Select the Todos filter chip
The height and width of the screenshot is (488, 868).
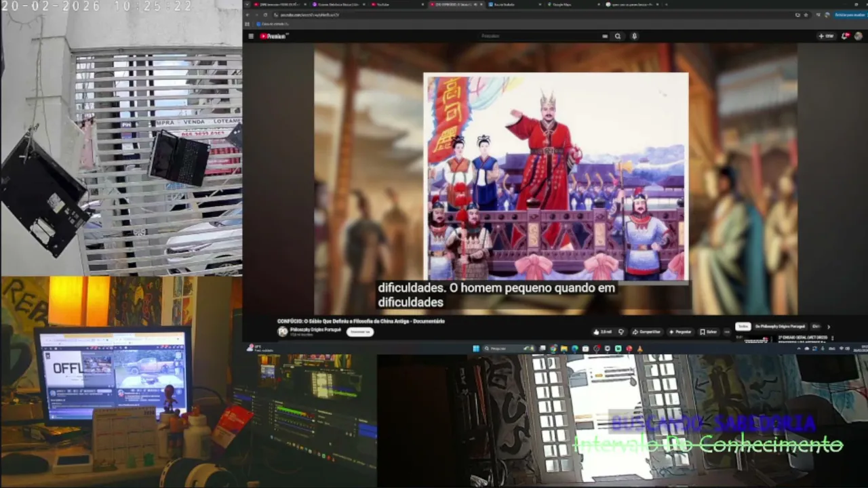click(743, 327)
